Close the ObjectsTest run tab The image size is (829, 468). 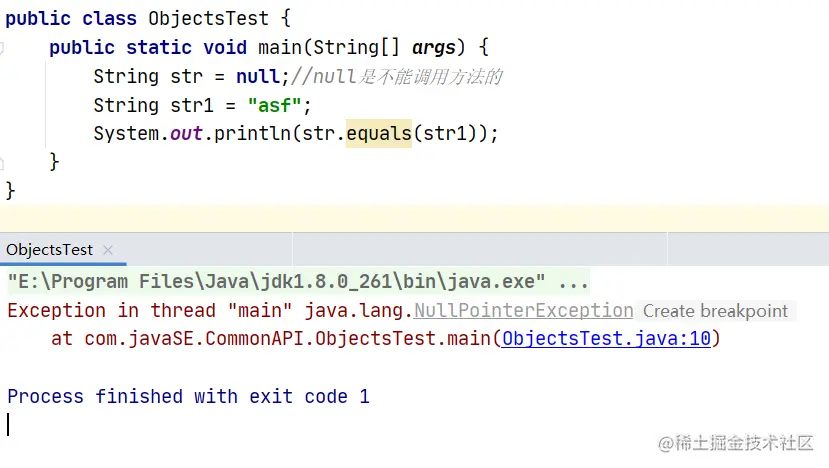pos(108,250)
